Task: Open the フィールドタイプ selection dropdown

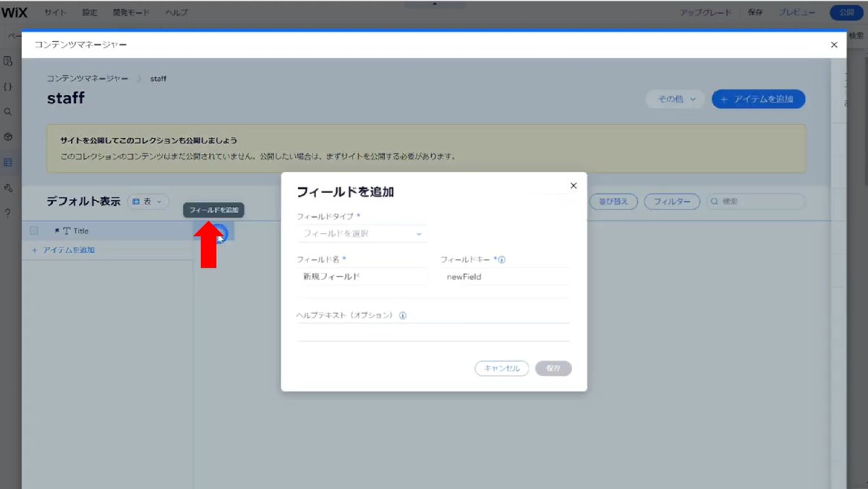Action: pyautogui.click(x=362, y=234)
